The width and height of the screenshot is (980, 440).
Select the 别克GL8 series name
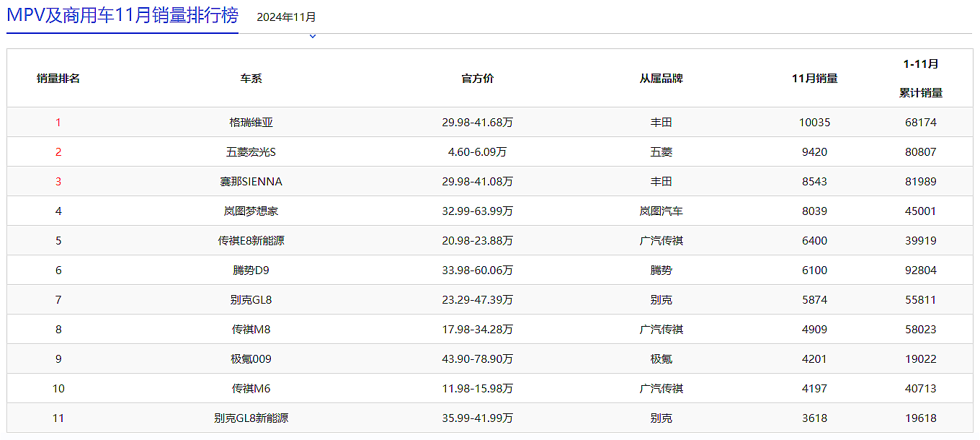(x=251, y=300)
